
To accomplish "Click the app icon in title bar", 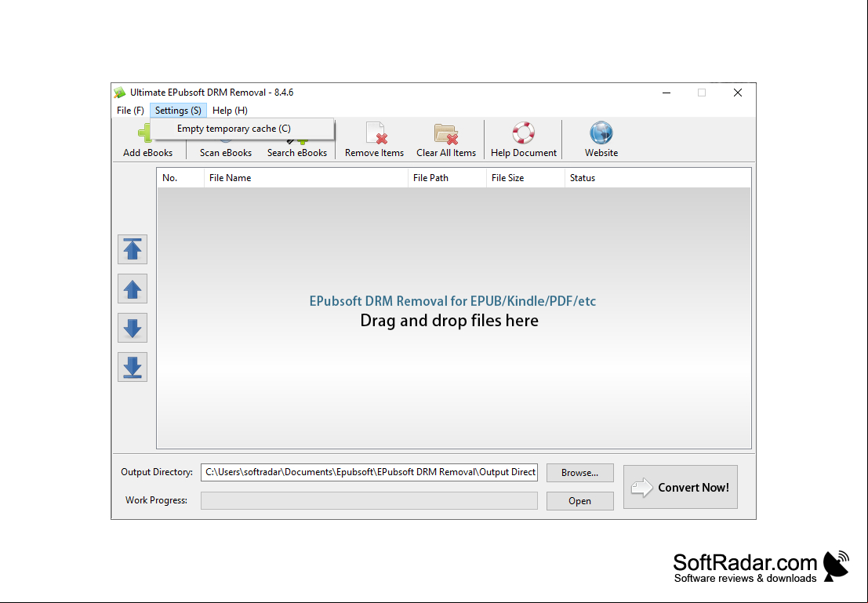I will tap(119, 93).
